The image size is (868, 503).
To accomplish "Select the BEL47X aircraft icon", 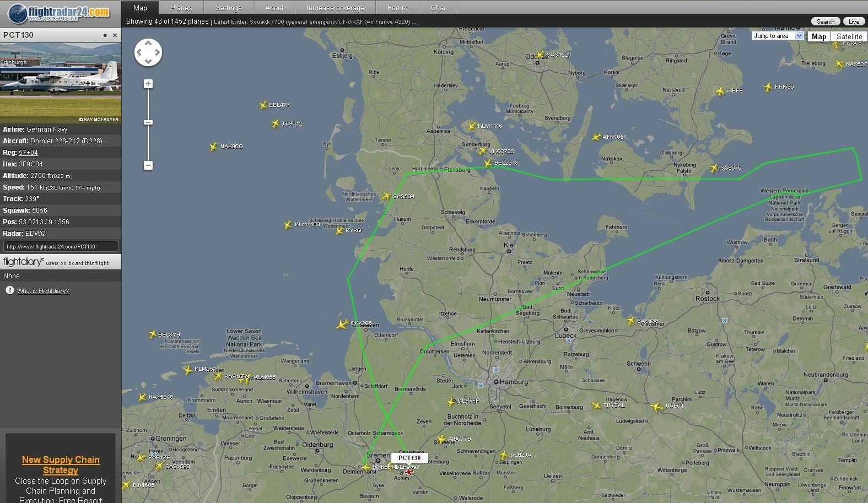I will coord(263,105).
